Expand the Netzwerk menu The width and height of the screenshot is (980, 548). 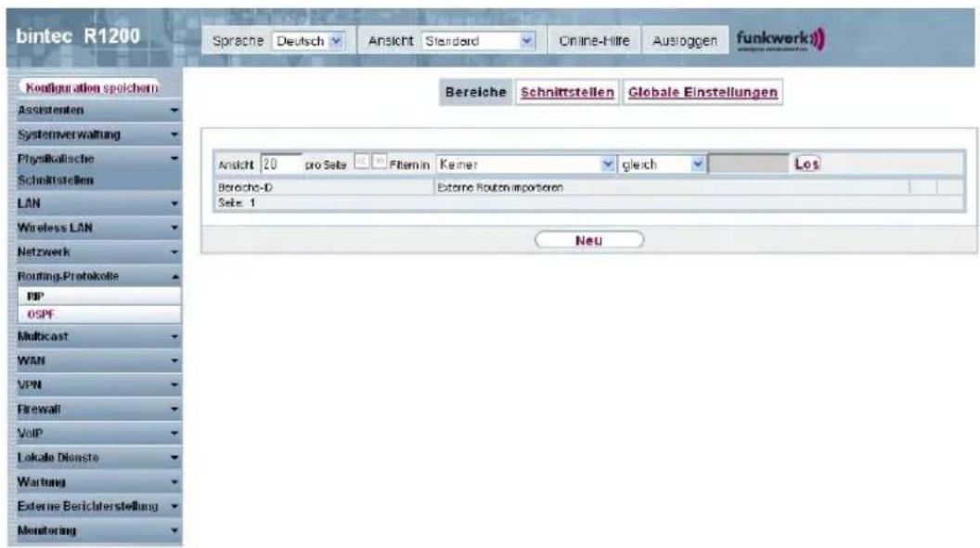coord(98,252)
